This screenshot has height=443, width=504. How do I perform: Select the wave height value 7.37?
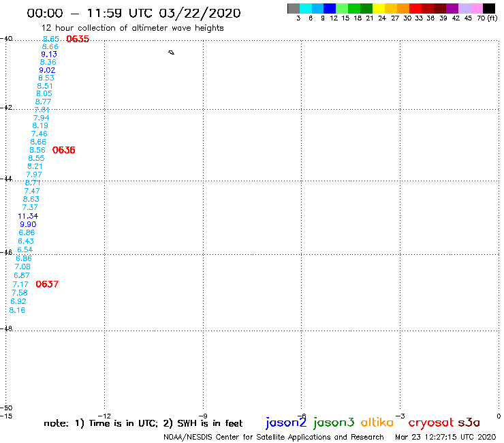[x=30, y=207]
